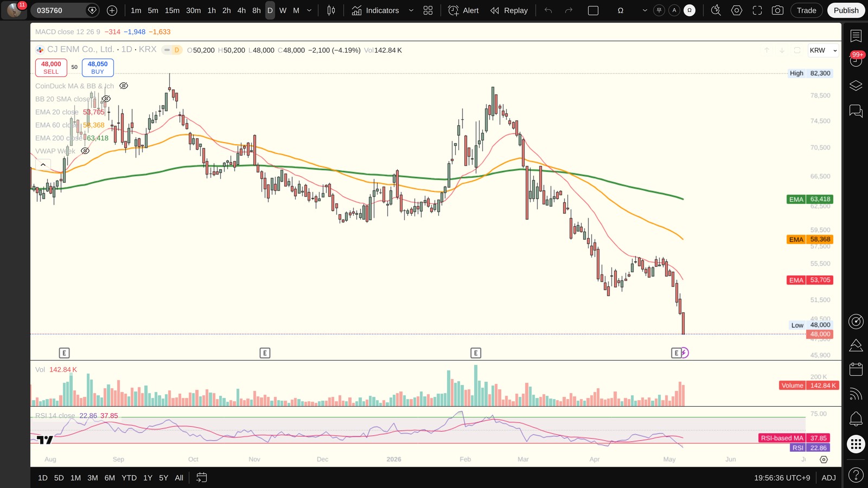Enter fullscreen mode

[x=757, y=10]
